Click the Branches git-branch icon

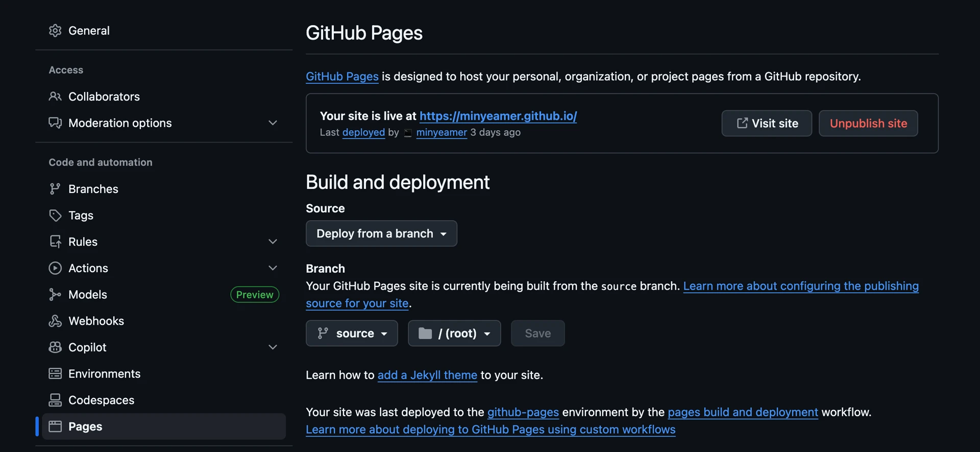click(55, 189)
